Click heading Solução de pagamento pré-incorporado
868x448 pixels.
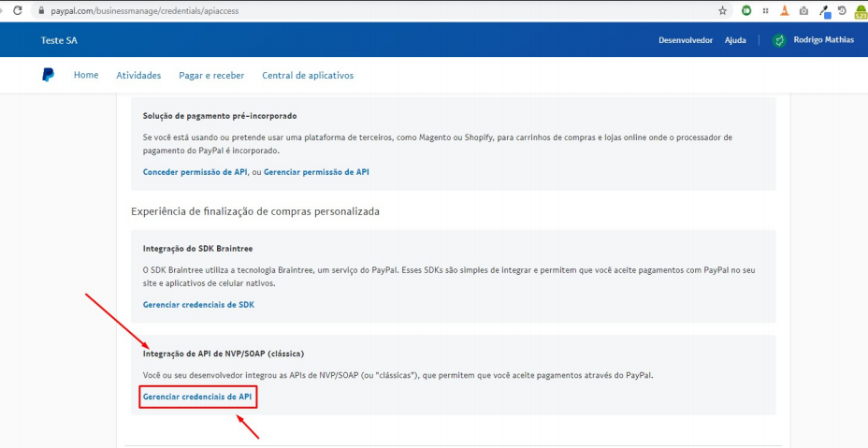click(x=220, y=116)
